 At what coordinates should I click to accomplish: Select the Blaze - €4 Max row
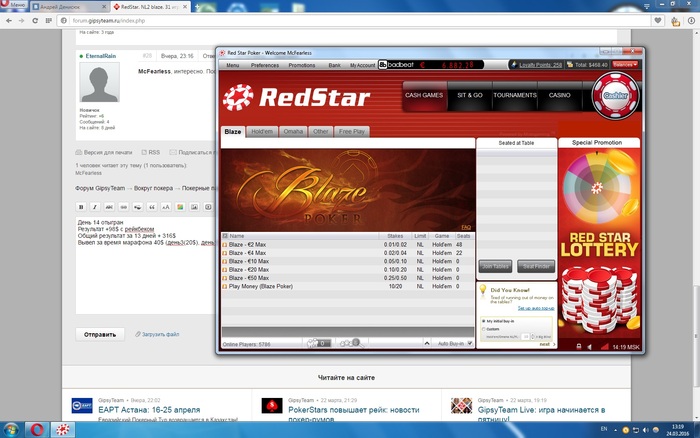348,253
